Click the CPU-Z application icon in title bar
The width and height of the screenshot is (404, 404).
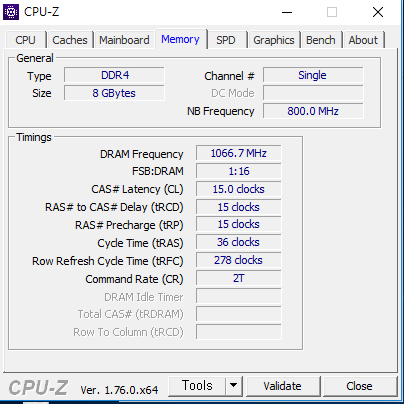[11, 12]
